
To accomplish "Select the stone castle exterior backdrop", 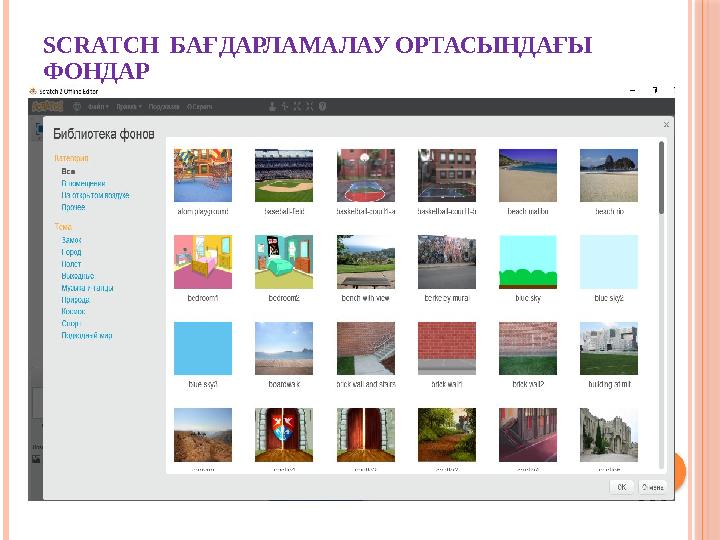I will (609, 435).
